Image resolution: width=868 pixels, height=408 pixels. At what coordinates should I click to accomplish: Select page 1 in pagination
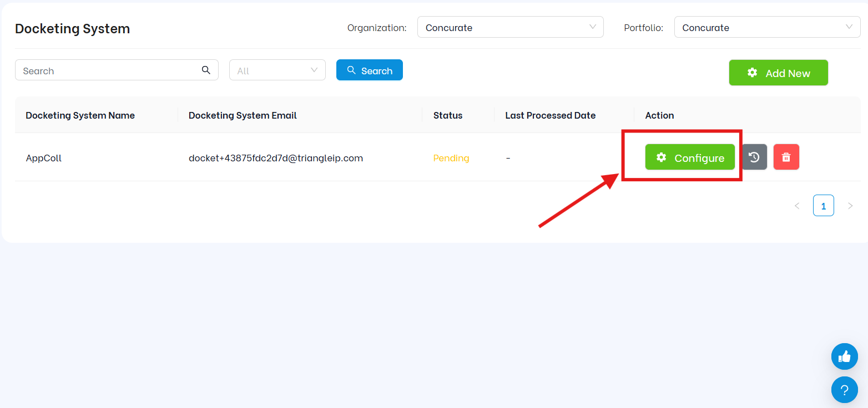coord(824,205)
